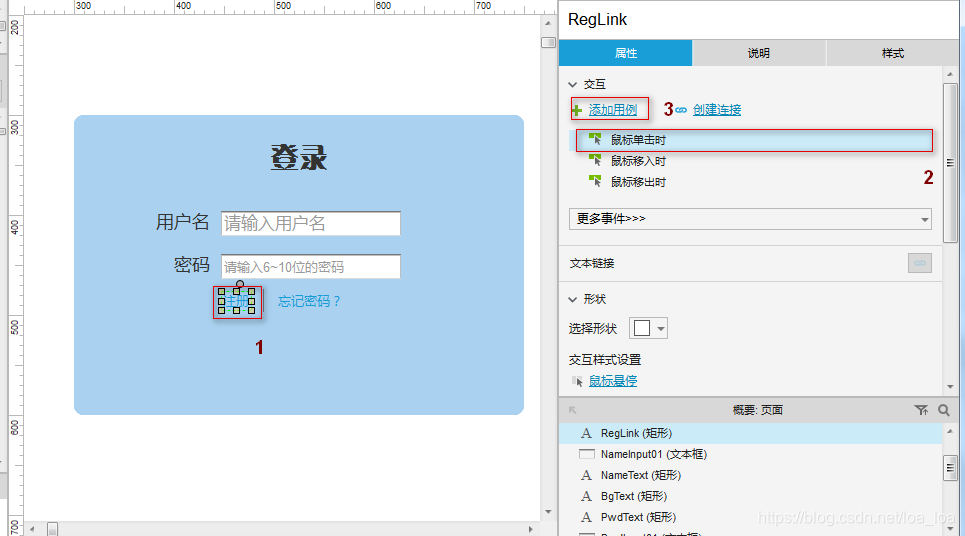Click the 文本链接 label
Viewport: 965px width, 536px height.
click(x=591, y=263)
